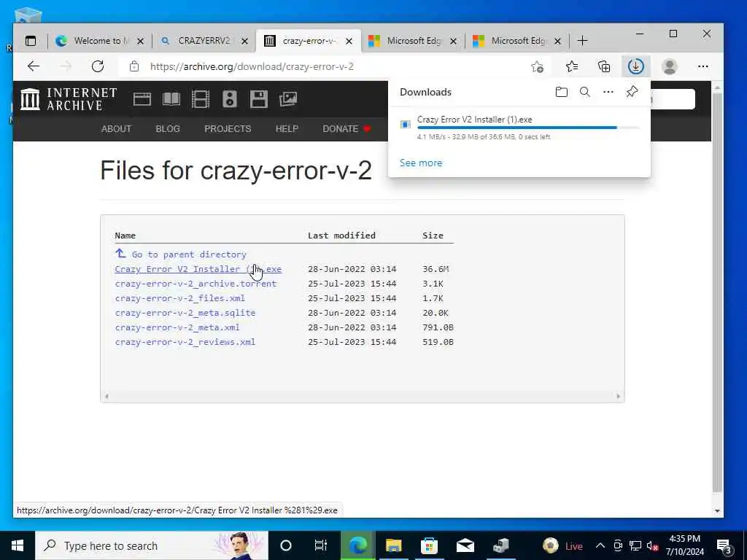Image resolution: width=747 pixels, height=560 pixels.
Task: Open Internet Archive Texts book icon
Action: point(171,99)
